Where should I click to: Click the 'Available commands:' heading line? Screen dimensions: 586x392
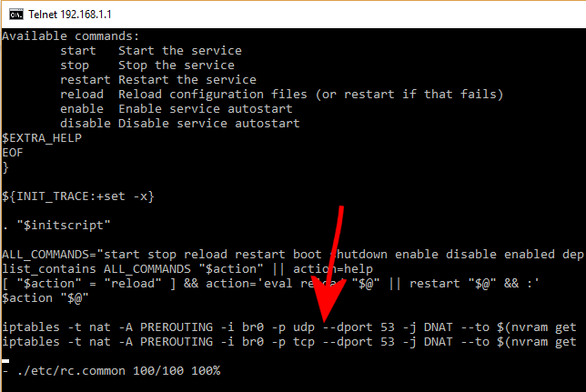click(x=71, y=36)
